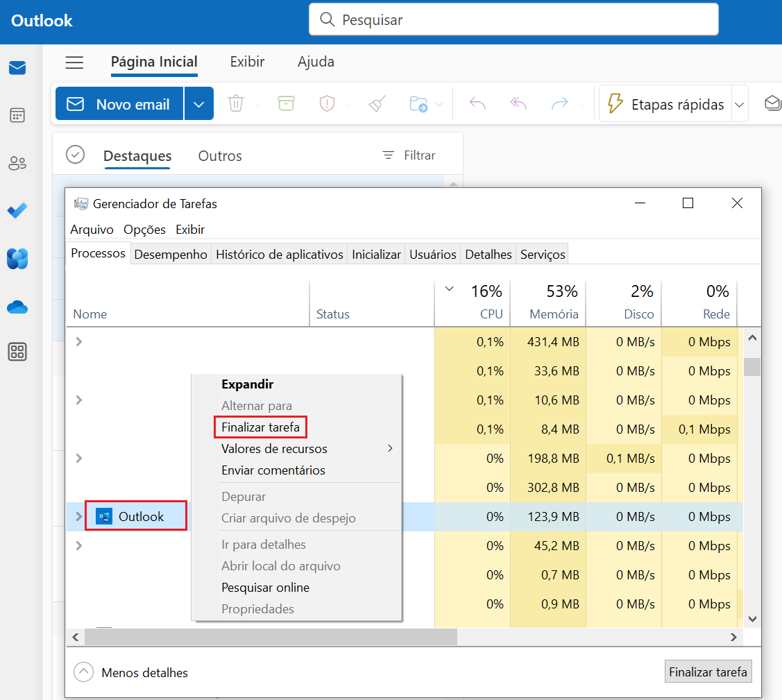This screenshot has width=782, height=700.
Task: Switch to the Inicializar tab
Action: point(376,255)
